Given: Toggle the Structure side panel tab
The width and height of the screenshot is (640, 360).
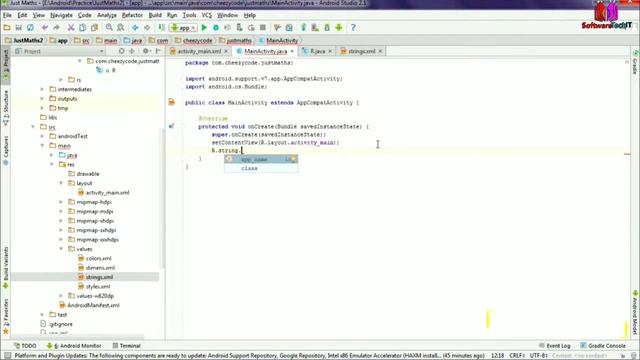Looking at the screenshot, I should tap(6, 108).
